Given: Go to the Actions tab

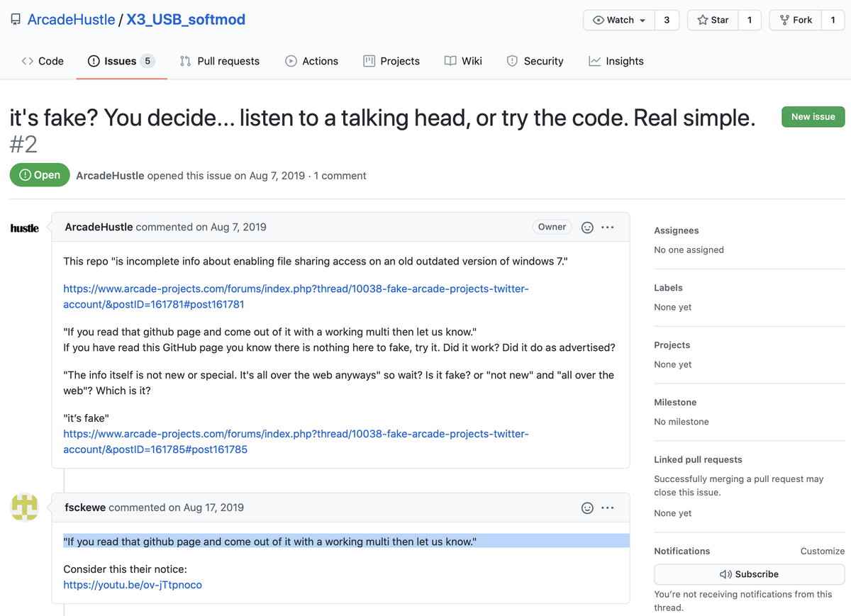Looking at the screenshot, I should coord(312,61).
